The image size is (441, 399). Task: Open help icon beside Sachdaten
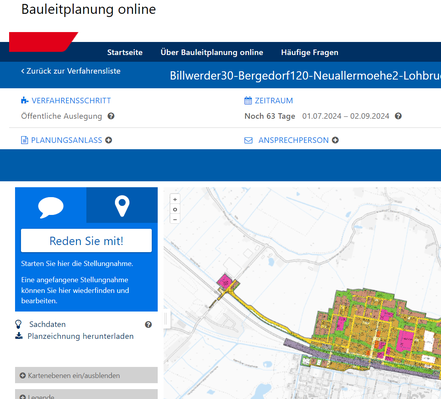(x=148, y=325)
